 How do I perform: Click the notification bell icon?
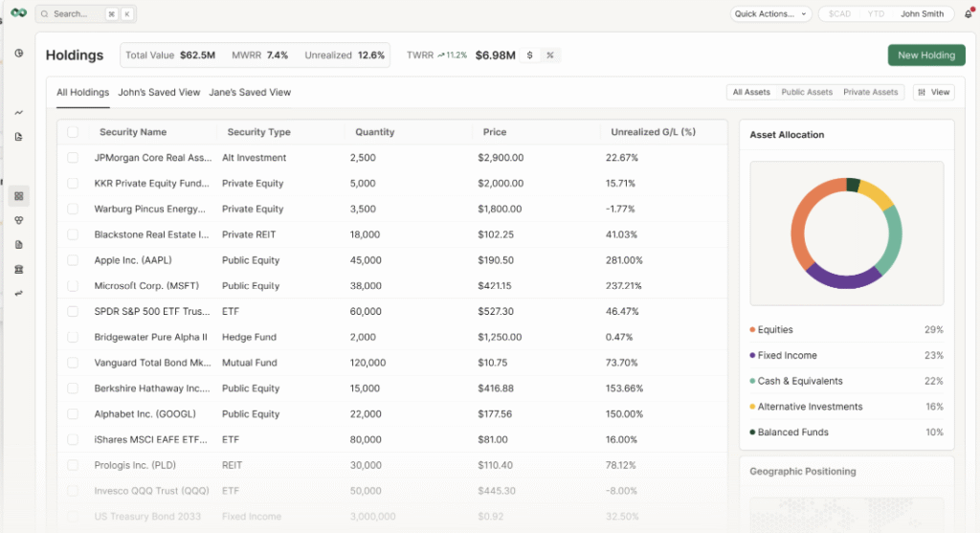pyautogui.click(x=969, y=13)
